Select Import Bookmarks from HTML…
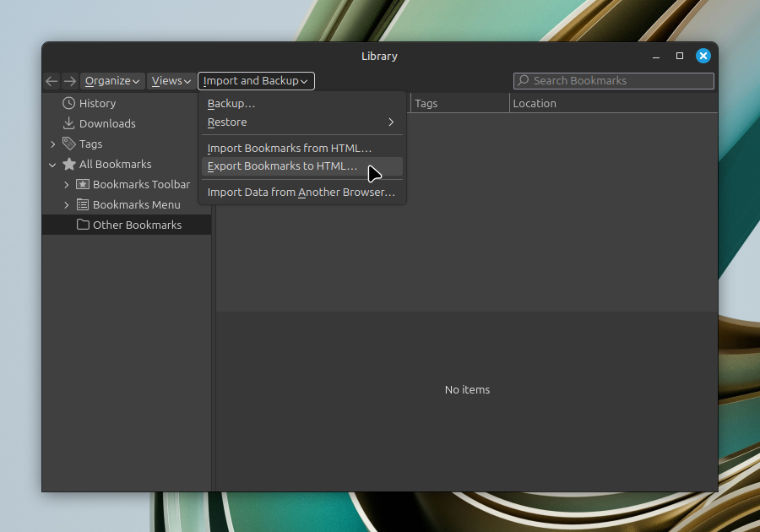Viewport: 760px width, 532px height. tap(302, 149)
